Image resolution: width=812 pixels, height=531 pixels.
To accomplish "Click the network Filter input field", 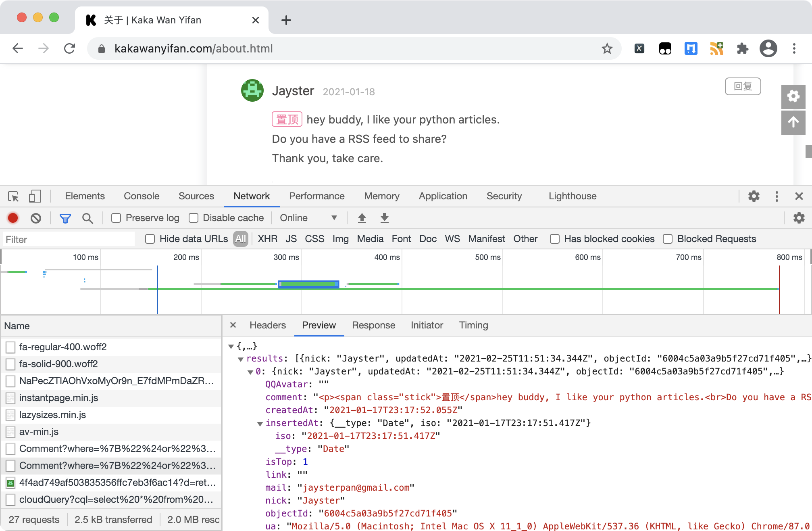I will point(69,239).
